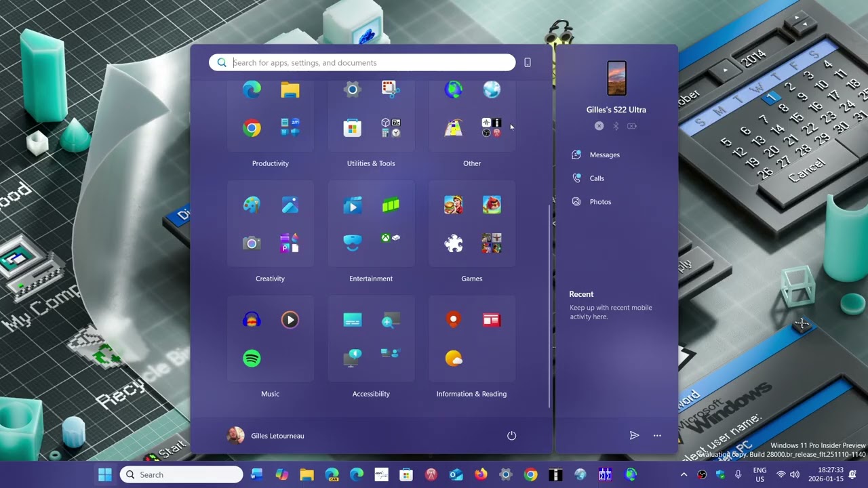
Task: Open the News app in Information & Reading
Action: [492, 320]
